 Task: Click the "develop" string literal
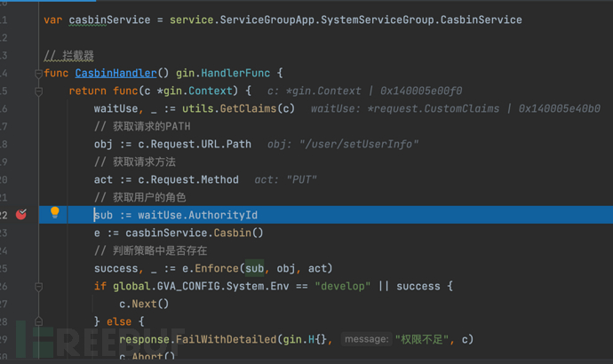pos(344,286)
